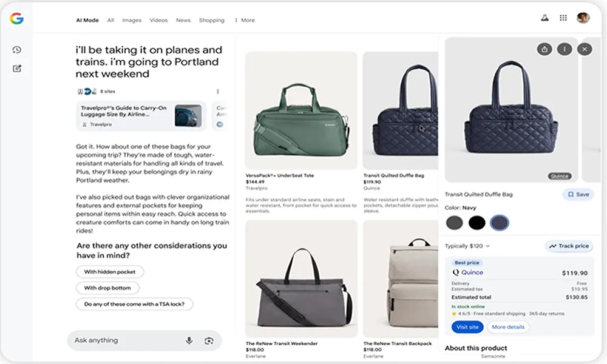Click the microphone voice search icon
This screenshot has width=607, height=364.
[189, 341]
